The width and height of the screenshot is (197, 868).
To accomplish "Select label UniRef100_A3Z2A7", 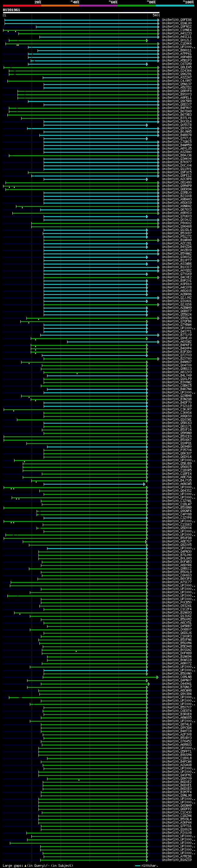I will coord(177,78).
